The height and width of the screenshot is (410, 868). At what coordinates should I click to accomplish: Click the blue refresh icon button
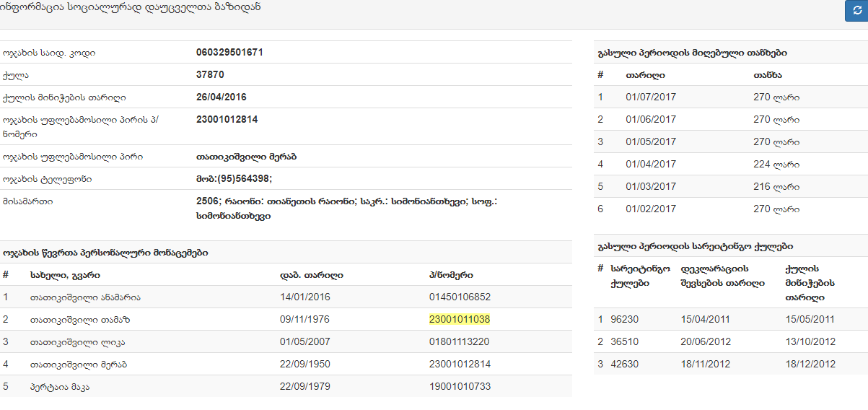(856, 11)
